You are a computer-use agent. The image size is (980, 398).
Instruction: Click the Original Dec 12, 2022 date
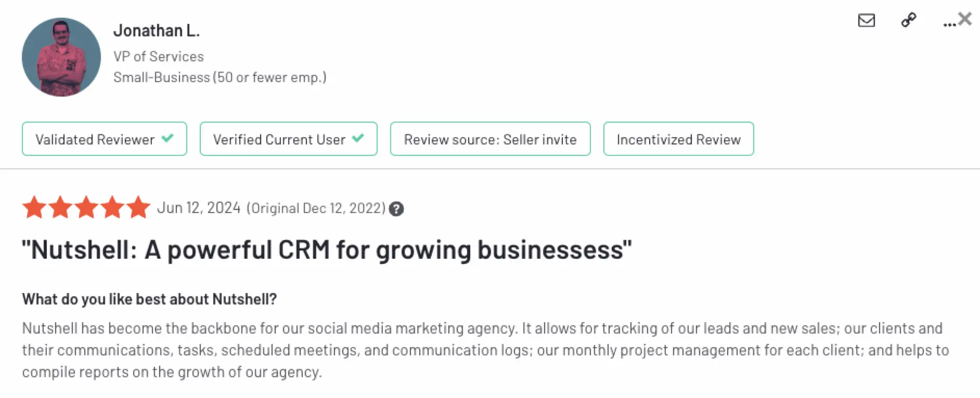click(x=316, y=208)
